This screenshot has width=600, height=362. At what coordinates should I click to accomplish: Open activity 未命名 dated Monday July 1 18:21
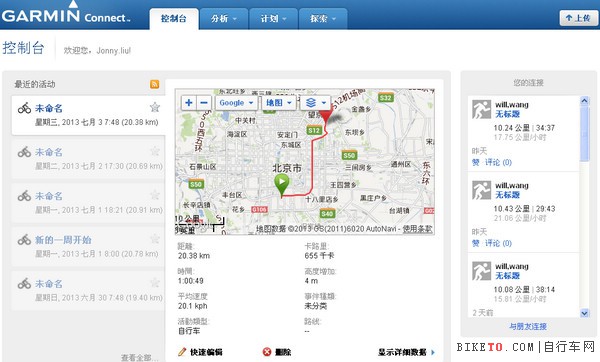pyautogui.click(x=49, y=196)
